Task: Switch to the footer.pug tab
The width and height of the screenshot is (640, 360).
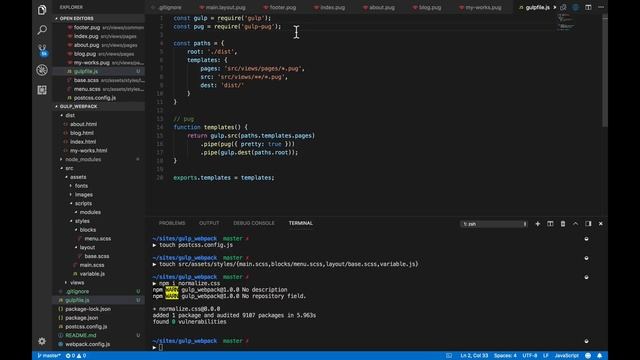Action: tap(279, 7)
